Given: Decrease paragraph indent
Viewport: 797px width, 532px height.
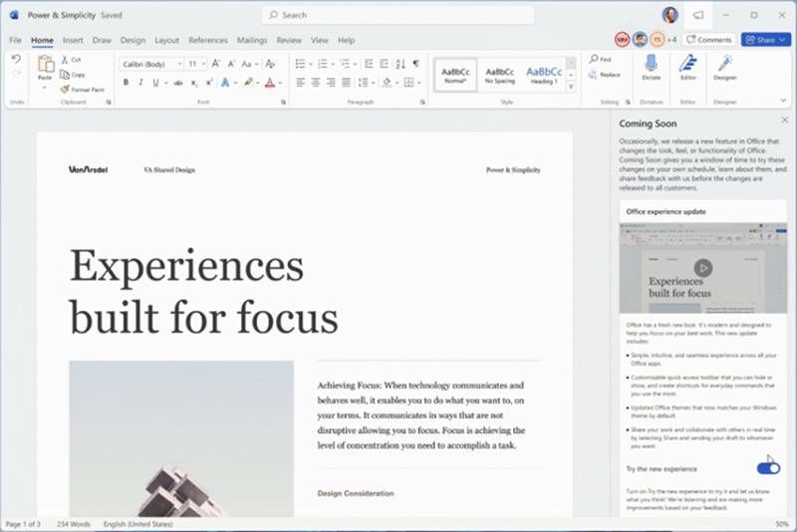Looking at the screenshot, I should pos(369,64).
